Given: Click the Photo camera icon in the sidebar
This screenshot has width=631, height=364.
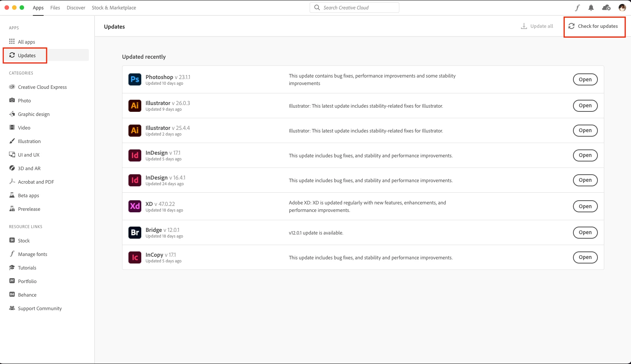Looking at the screenshot, I should (12, 100).
